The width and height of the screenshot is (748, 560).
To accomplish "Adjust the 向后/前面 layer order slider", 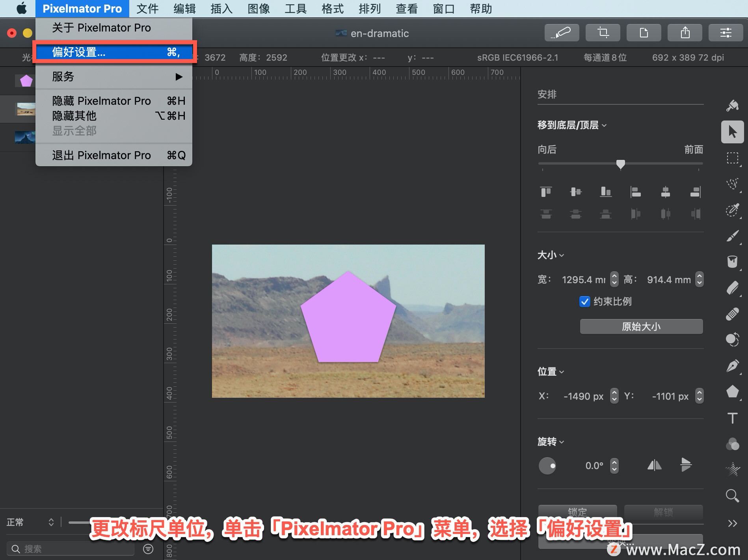I will pyautogui.click(x=621, y=164).
